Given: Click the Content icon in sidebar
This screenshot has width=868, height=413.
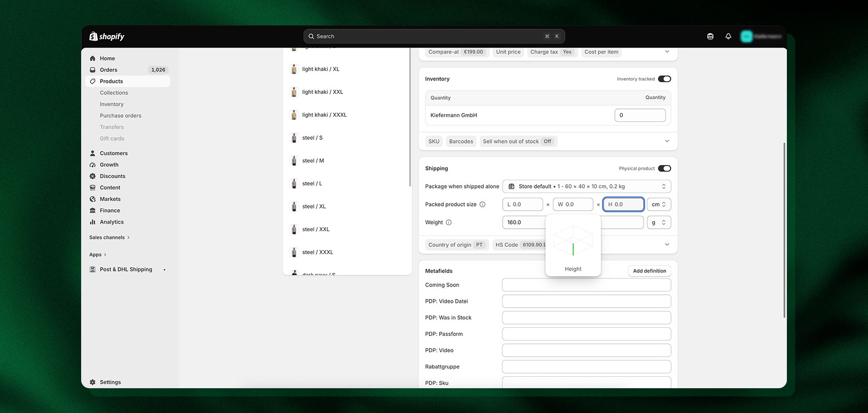Looking at the screenshot, I should point(92,187).
